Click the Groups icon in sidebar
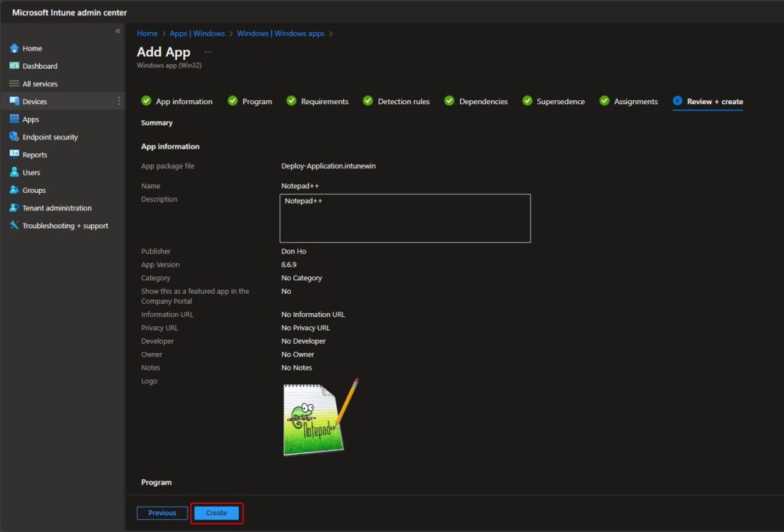Screen dimensions: 784x532 click(14, 190)
